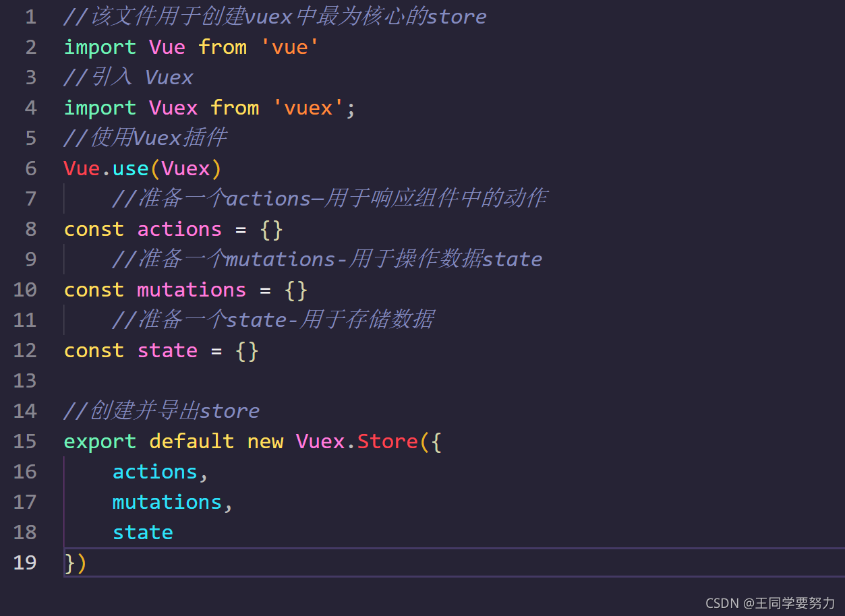Image resolution: width=845 pixels, height=616 pixels.
Task: Click the comment 使用Vuex插件
Action: tap(145, 138)
